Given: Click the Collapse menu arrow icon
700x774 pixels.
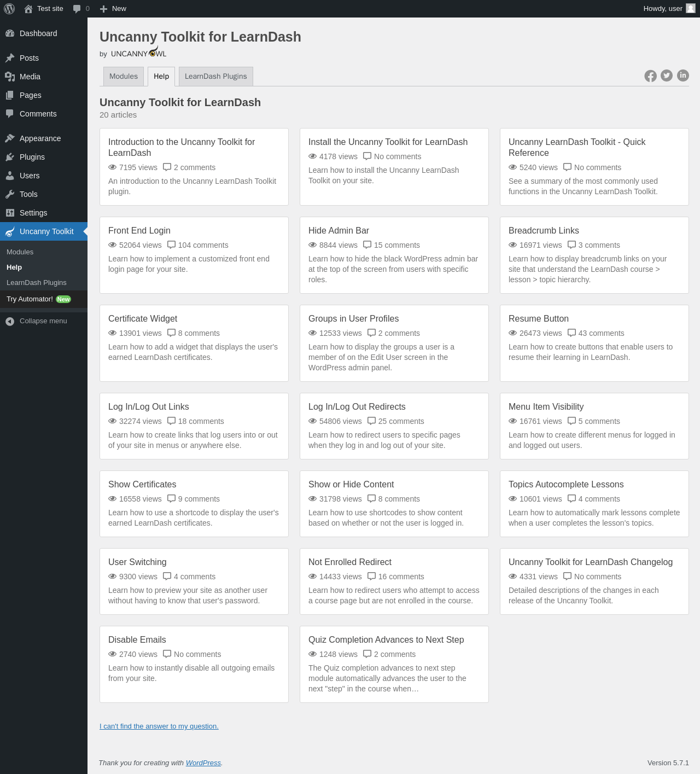Looking at the screenshot, I should 10,321.
